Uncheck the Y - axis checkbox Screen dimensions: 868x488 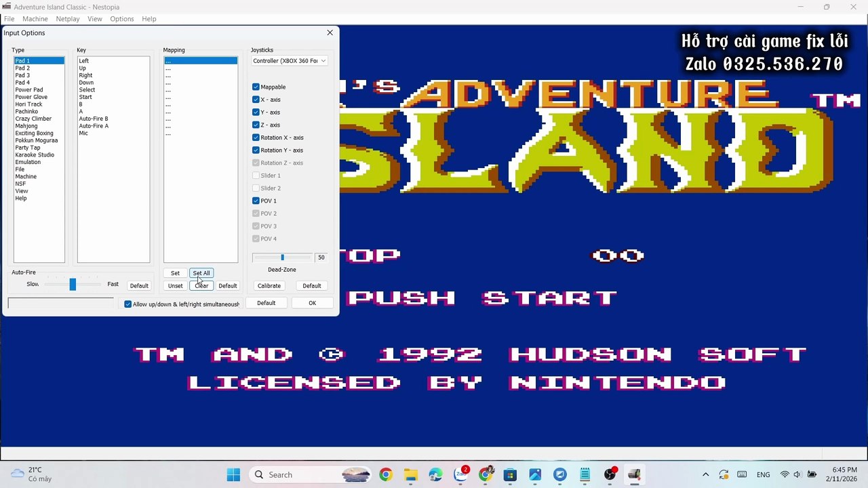[x=256, y=113]
